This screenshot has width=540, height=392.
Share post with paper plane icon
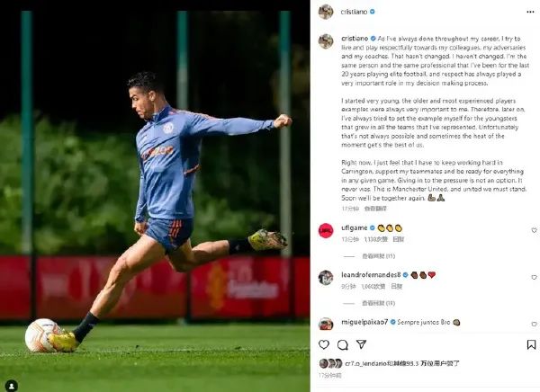click(x=361, y=344)
